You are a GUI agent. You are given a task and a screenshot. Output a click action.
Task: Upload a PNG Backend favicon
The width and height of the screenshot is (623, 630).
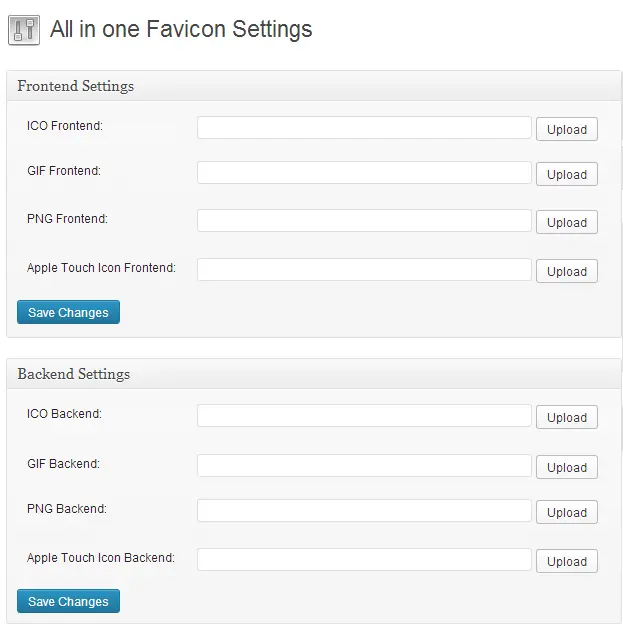(567, 512)
